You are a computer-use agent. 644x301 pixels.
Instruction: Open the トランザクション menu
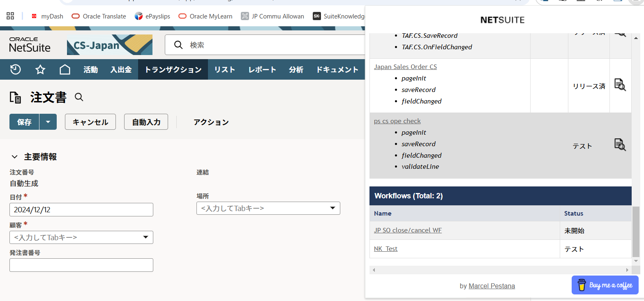tap(173, 69)
